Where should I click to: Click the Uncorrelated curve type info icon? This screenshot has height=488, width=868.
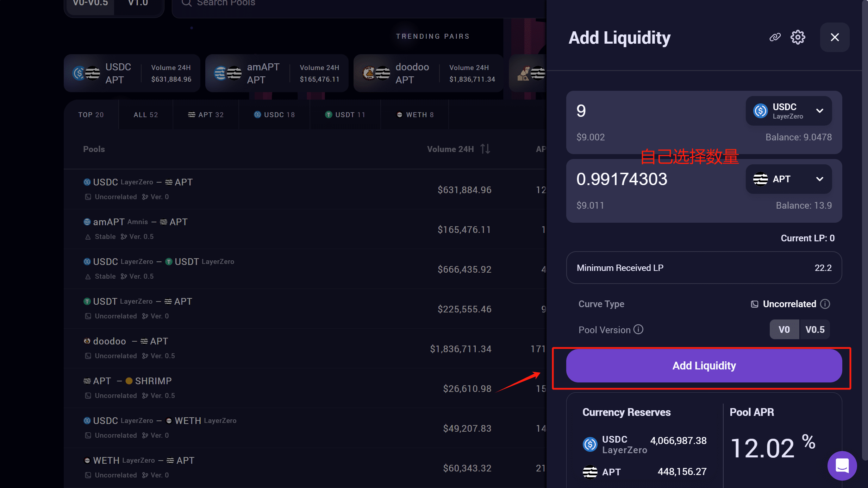point(825,304)
